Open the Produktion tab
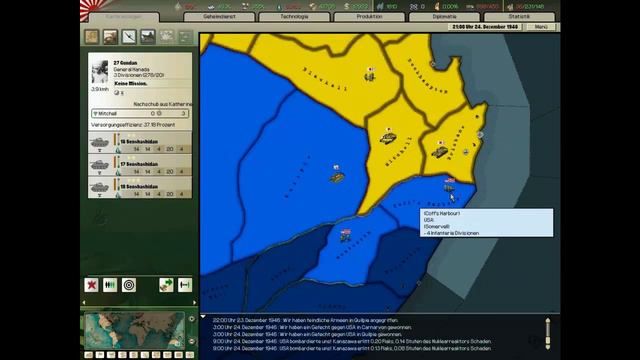Screen dimensions: 640x360 point(369,17)
